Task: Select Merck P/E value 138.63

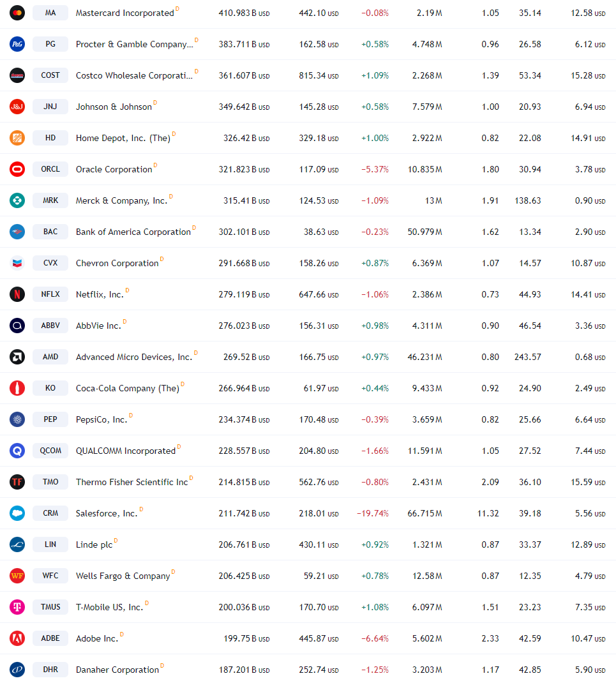Action: [x=527, y=201]
